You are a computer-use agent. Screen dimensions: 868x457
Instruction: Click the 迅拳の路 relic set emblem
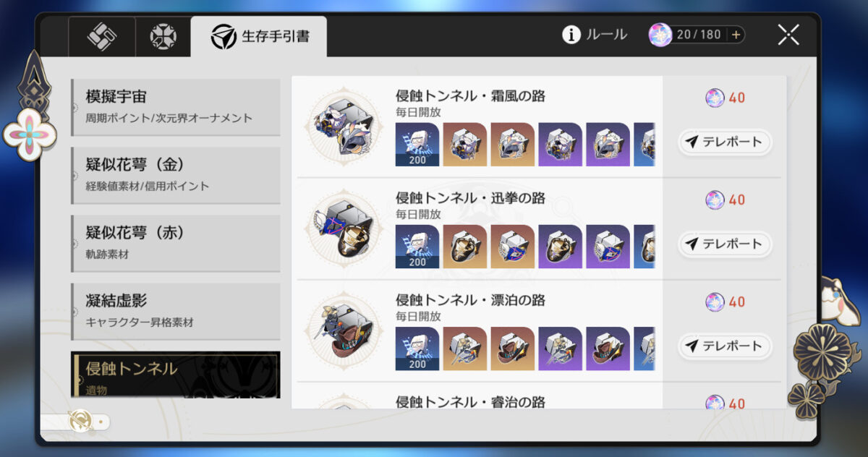coord(342,228)
